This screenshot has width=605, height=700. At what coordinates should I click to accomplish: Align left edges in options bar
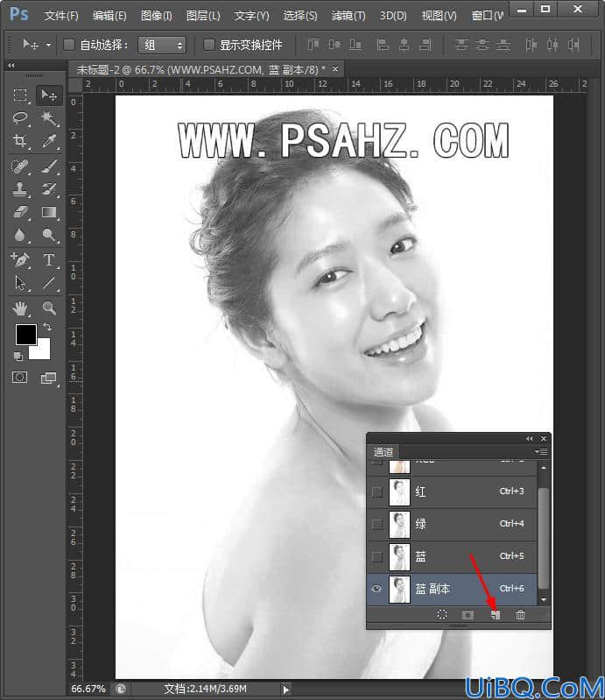click(383, 44)
